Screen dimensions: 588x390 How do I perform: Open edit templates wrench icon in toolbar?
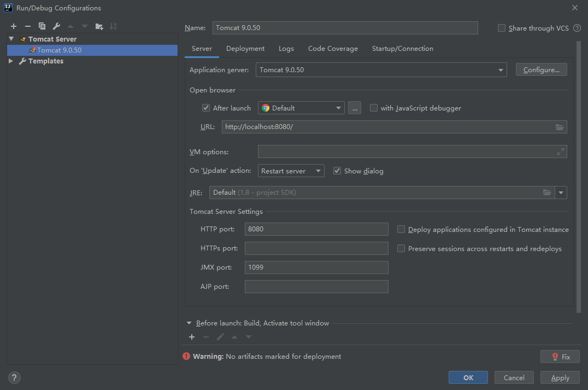click(56, 26)
